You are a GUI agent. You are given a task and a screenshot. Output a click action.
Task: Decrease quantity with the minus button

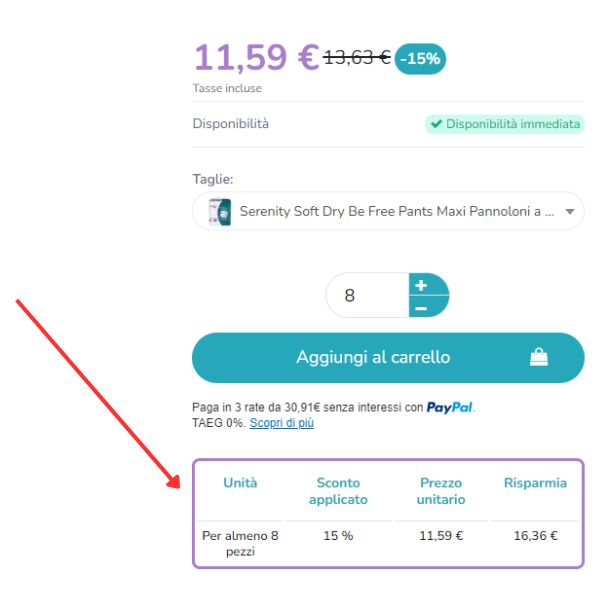[421, 307]
